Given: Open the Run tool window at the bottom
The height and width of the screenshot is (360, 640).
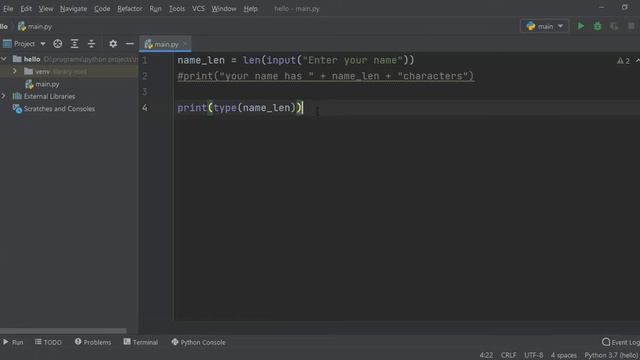Looking at the screenshot, I should tap(13, 342).
